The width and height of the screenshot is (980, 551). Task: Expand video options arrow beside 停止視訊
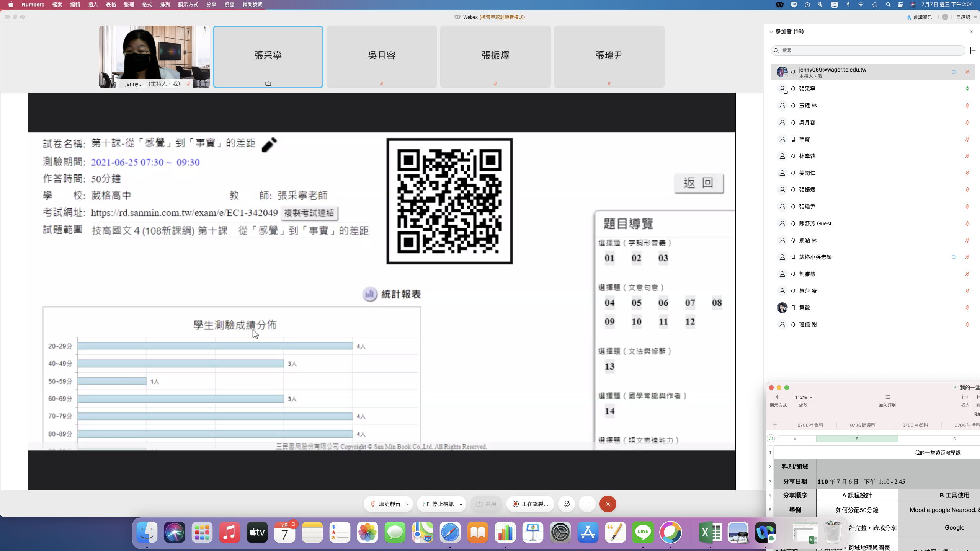pyautogui.click(x=461, y=504)
